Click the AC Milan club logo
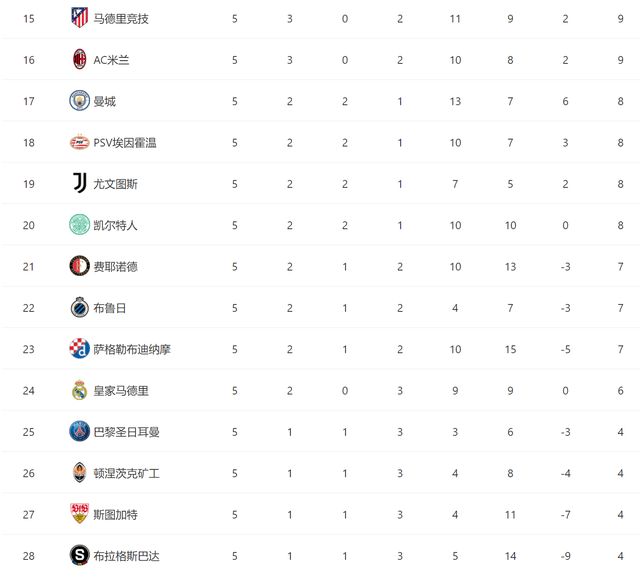The image size is (640, 575). 79,59
